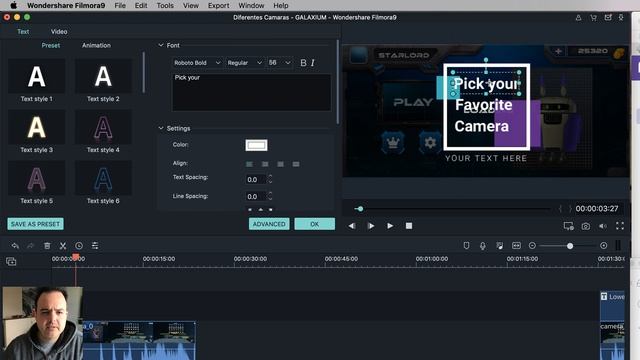
Task: Set text alignment to right
Action: pyautogui.click(x=280, y=164)
